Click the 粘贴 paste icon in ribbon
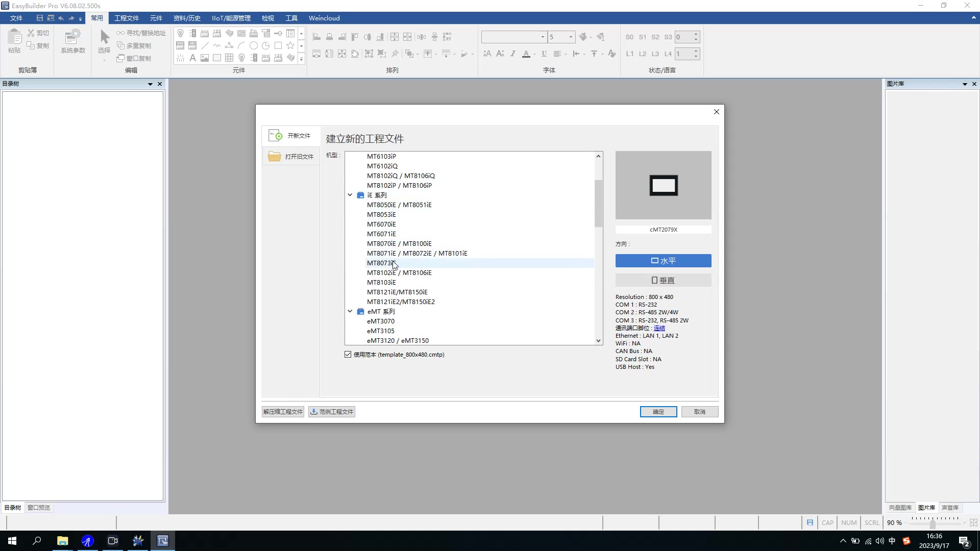 [x=14, y=37]
